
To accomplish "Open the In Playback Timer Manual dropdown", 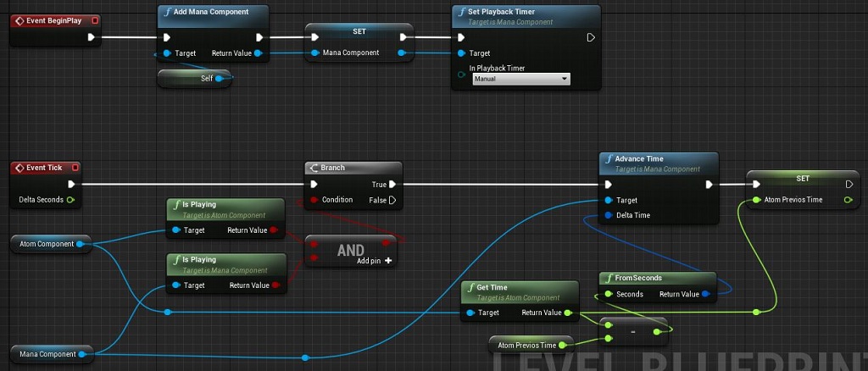I will (521, 79).
